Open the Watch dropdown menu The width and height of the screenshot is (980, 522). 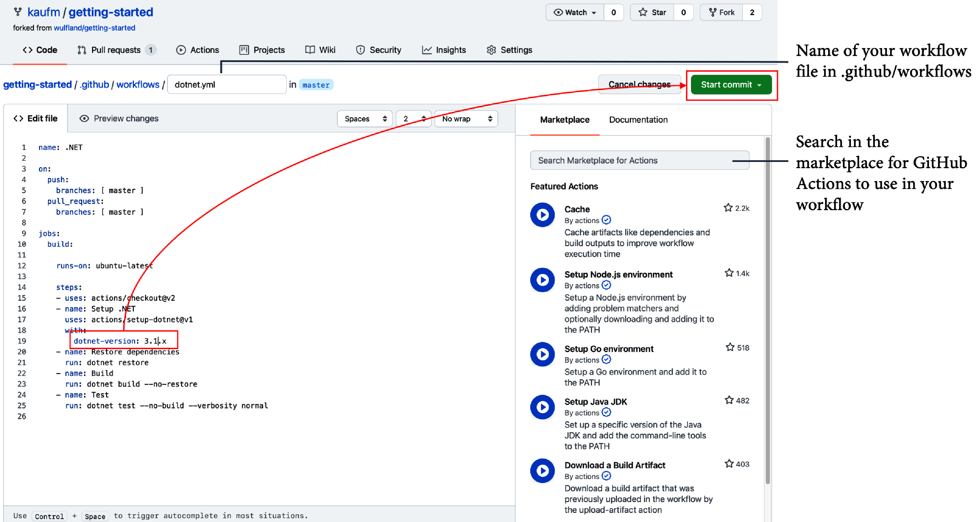(x=575, y=12)
